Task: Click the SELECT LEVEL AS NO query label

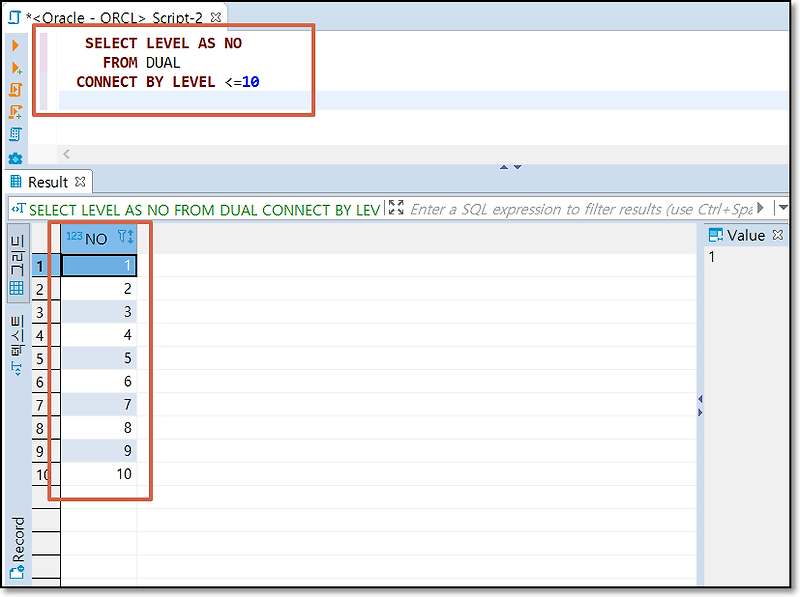Action: (200, 209)
